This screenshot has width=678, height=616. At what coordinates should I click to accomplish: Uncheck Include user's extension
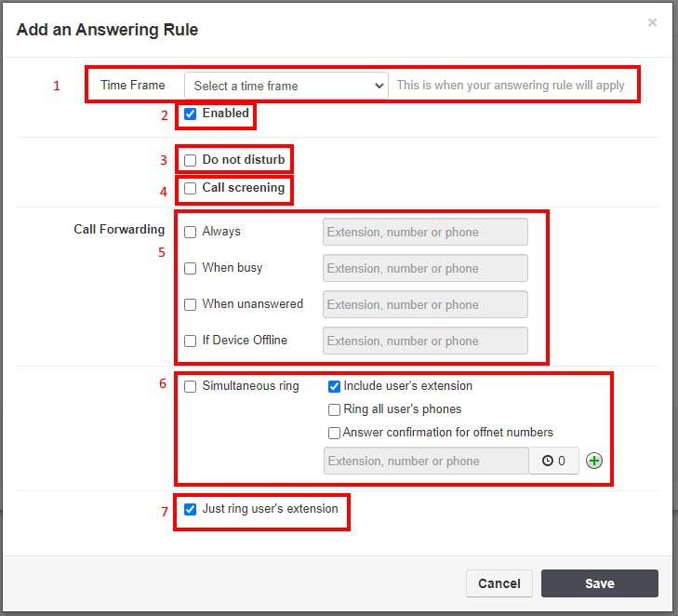click(334, 386)
